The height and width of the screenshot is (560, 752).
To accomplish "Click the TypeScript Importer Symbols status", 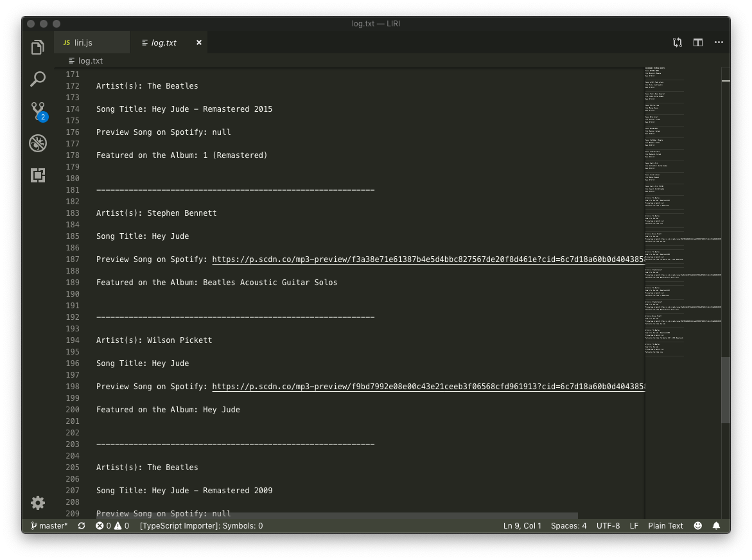I will pyautogui.click(x=202, y=526).
